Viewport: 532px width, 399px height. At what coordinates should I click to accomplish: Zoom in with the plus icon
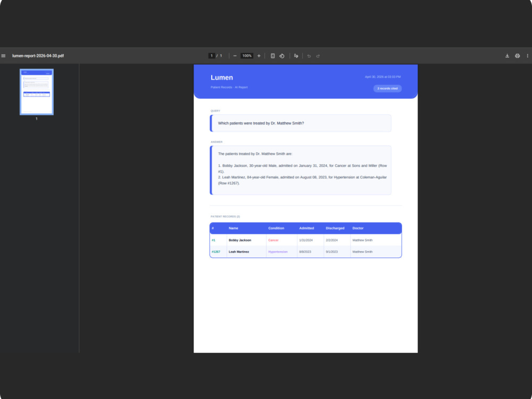coord(259,56)
